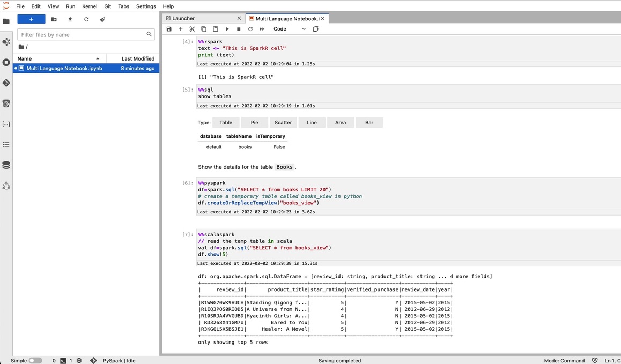Open the Git sidebar panel
The image size is (621, 364).
pyautogui.click(x=8, y=83)
